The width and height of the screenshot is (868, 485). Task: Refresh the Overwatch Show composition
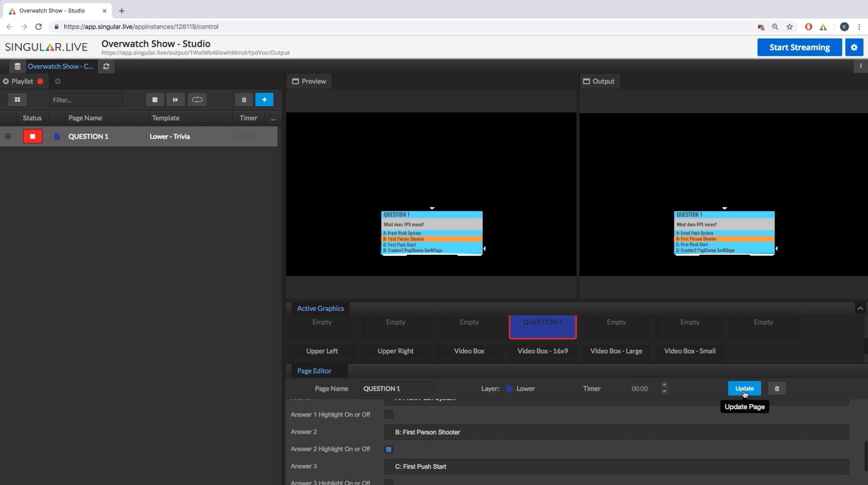pos(106,66)
